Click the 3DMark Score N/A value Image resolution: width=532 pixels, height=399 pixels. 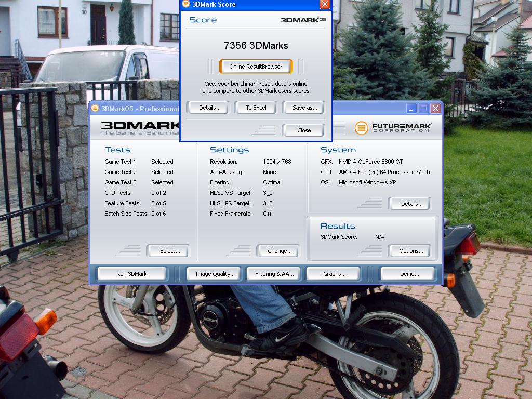click(x=380, y=237)
